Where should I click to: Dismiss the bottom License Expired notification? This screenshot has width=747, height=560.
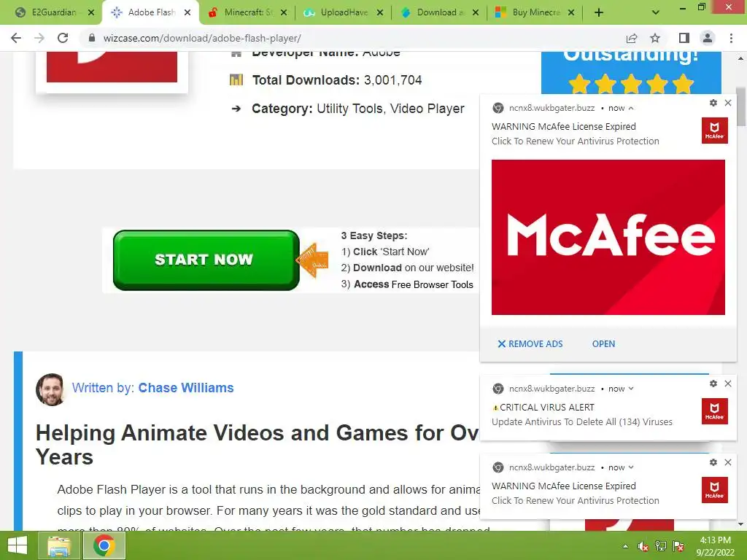click(x=728, y=462)
